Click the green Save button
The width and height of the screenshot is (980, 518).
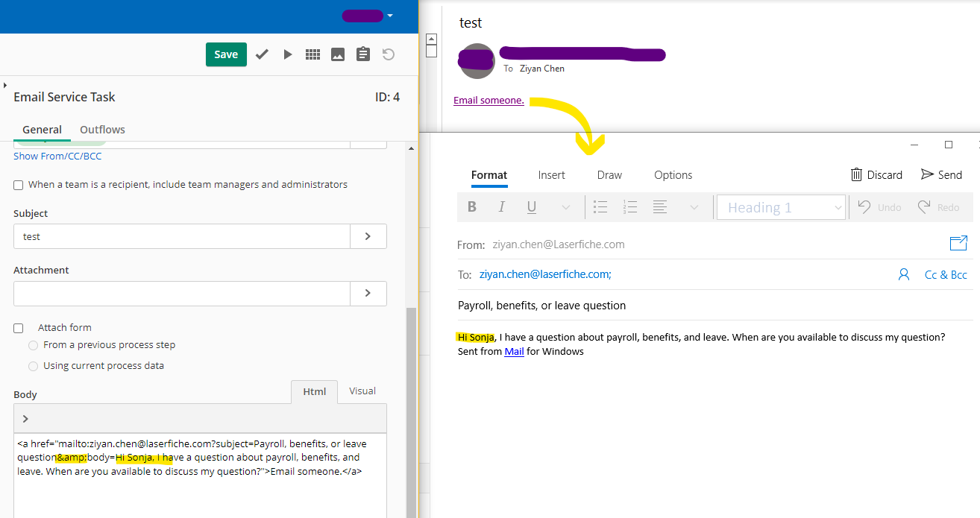[x=226, y=54]
